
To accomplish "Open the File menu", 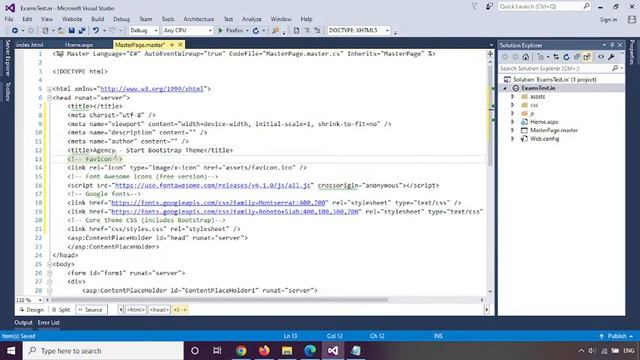I will pos(9,19).
